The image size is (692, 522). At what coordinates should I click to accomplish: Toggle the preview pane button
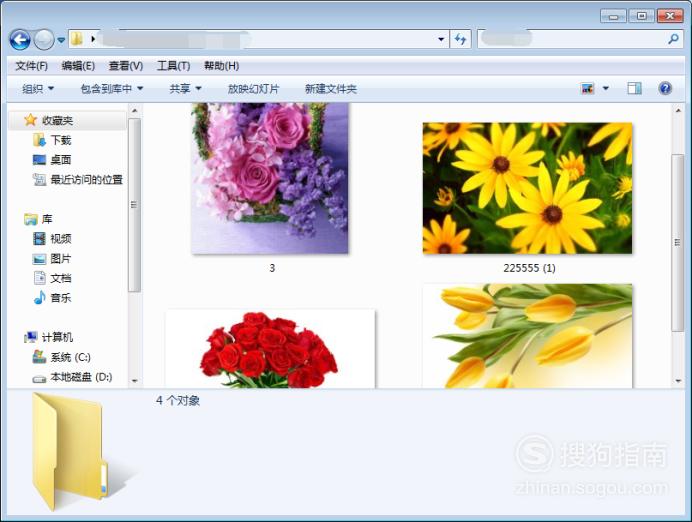coord(635,88)
